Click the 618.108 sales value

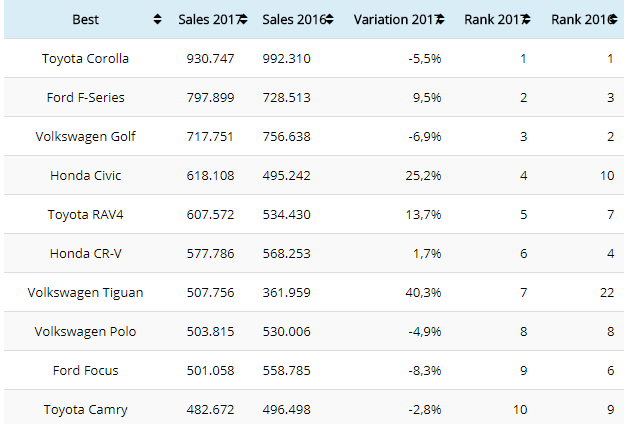tap(210, 176)
